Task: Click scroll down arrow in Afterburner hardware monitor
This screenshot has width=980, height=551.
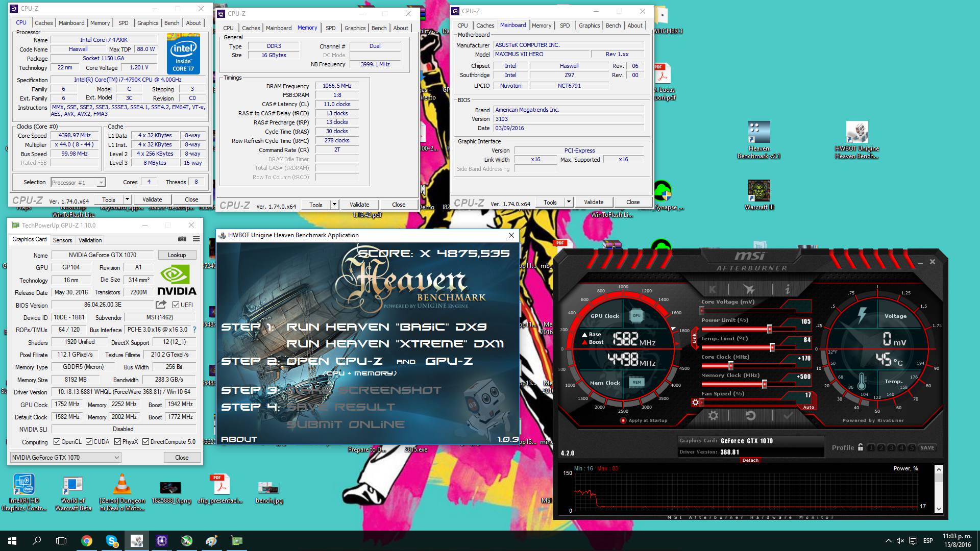Action: (939, 509)
